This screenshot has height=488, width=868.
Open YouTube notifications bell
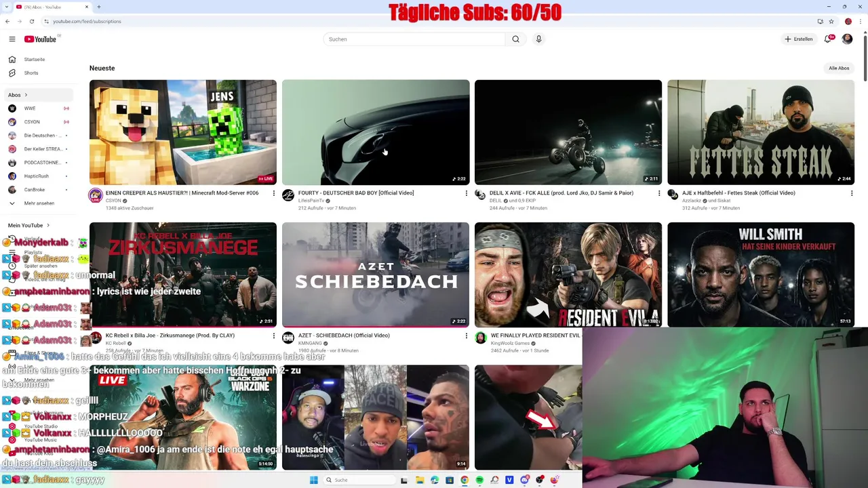pyautogui.click(x=828, y=39)
